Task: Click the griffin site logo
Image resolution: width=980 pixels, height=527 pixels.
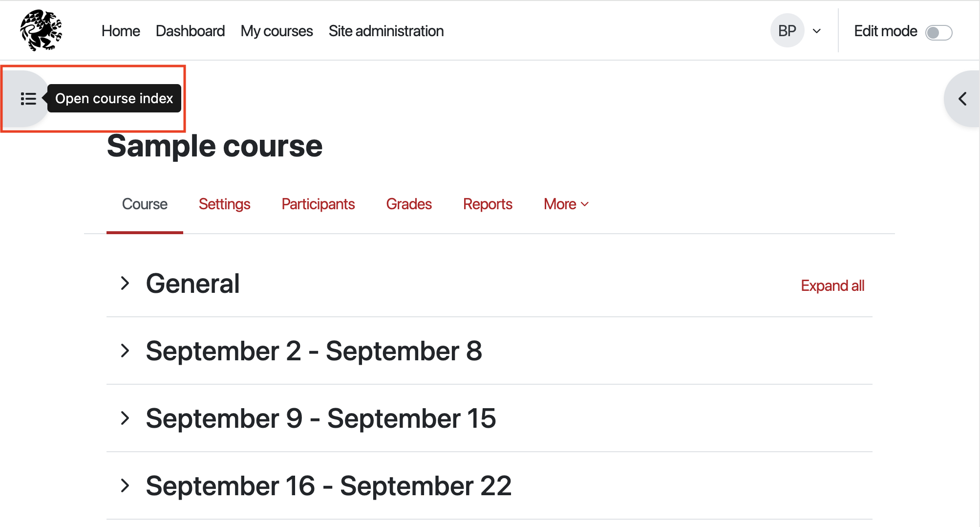Action: pyautogui.click(x=41, y=30)
